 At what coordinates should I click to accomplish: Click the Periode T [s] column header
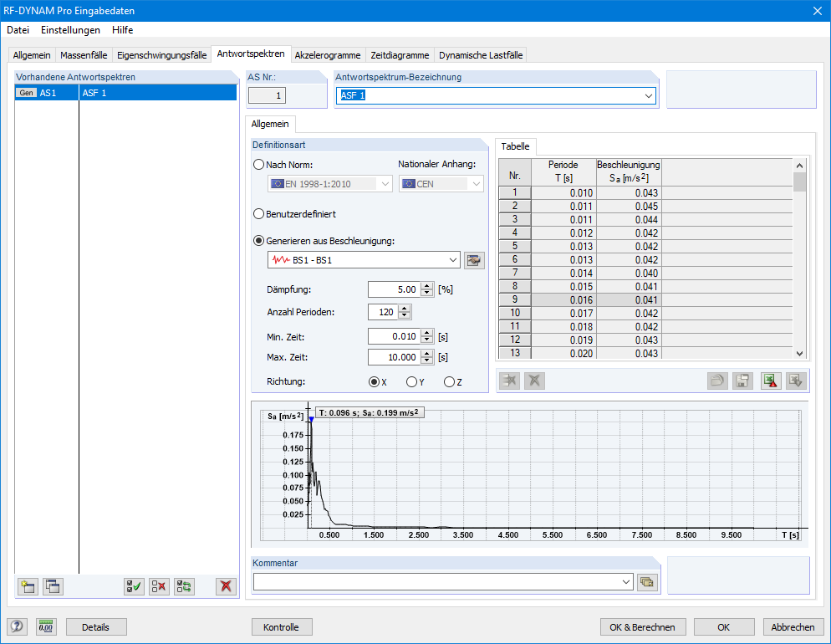coord(563,171)
